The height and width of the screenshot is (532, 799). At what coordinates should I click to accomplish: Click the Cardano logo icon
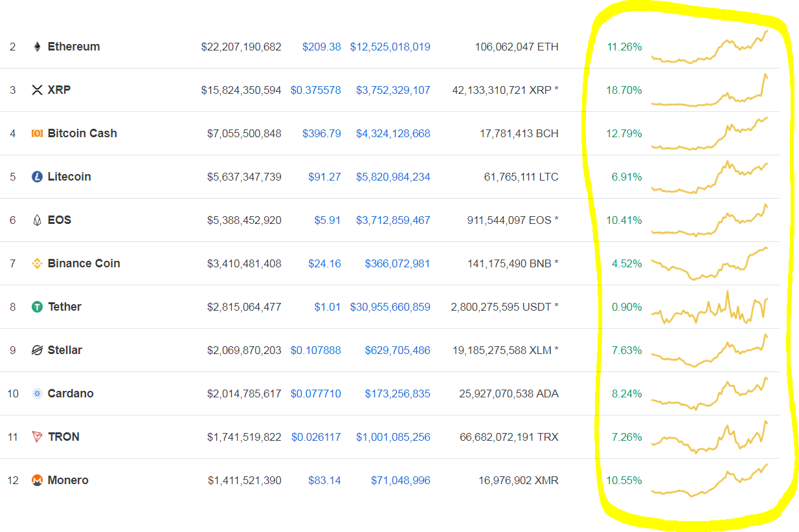point(37,393)
